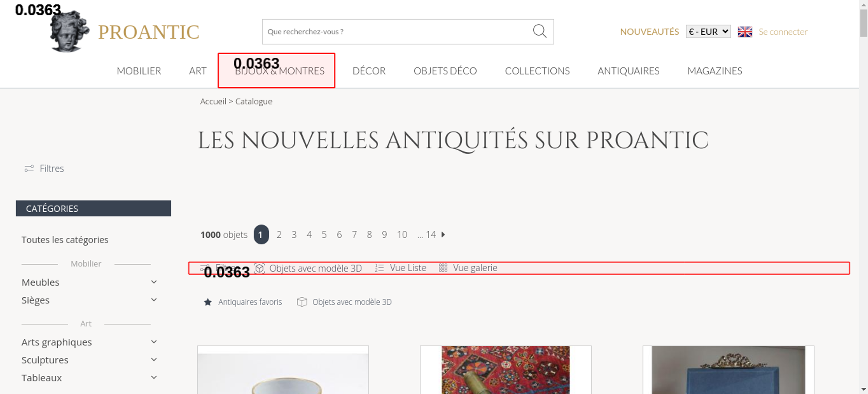Viewport: 868px width, 394px height.
Task: Expand the Meubles category
Action: tap(154, 282)
